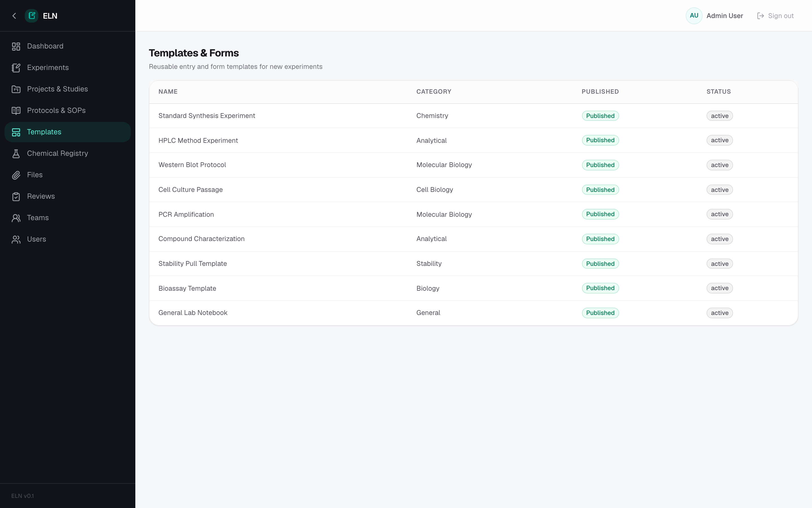This screenshot has height=508, width=812.
Task: Click active status badge for Cell Culture Passage
Action: point(720,190)
